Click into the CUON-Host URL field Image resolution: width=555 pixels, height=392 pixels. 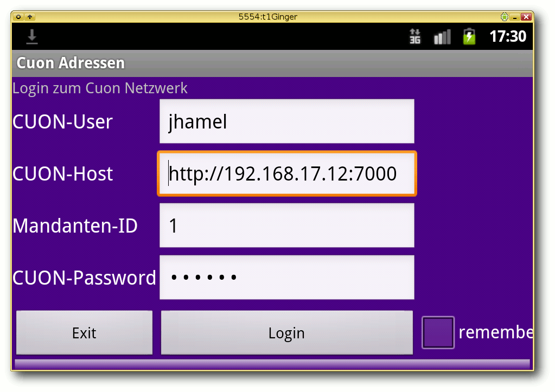pyautogui.click(x=286, y=173)
